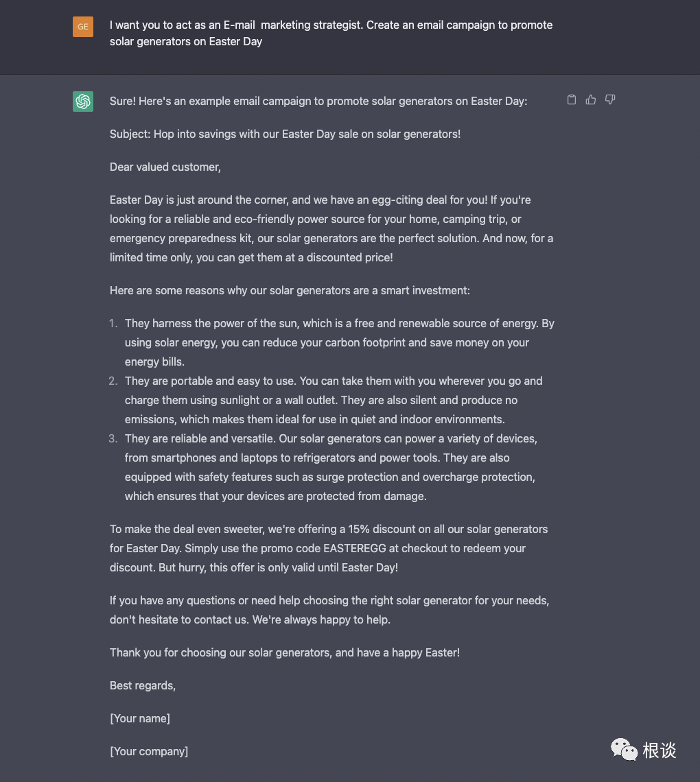Screen dimensions: 700x782
Task: Click the Subject line about Easter Day sale
Action: [x=285, y=134]
